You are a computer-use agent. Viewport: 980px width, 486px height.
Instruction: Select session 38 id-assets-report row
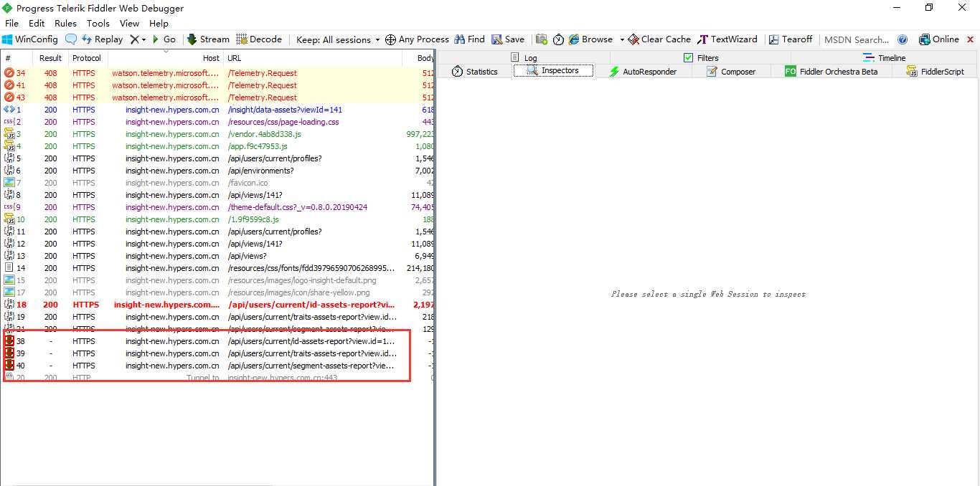coord(218,341)
